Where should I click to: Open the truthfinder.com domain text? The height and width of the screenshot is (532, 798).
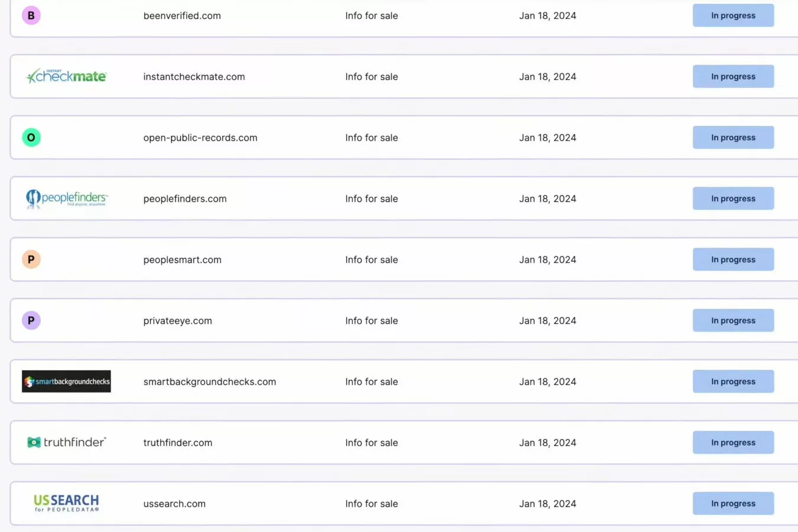pos(177,443)
